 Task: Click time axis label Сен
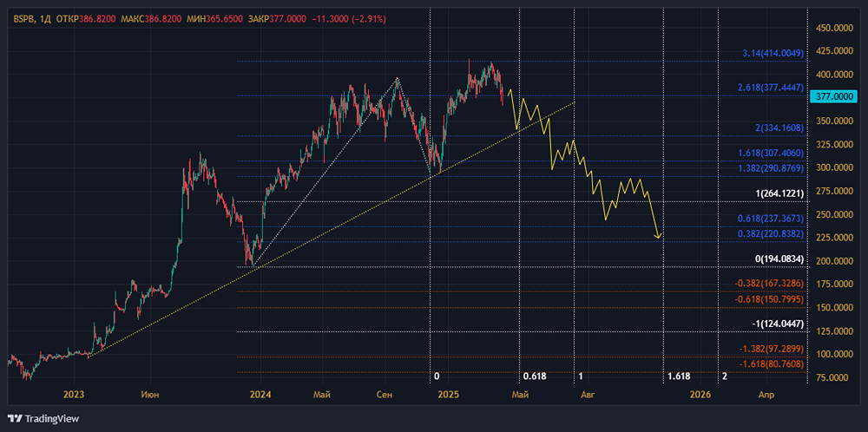point(385,395)
